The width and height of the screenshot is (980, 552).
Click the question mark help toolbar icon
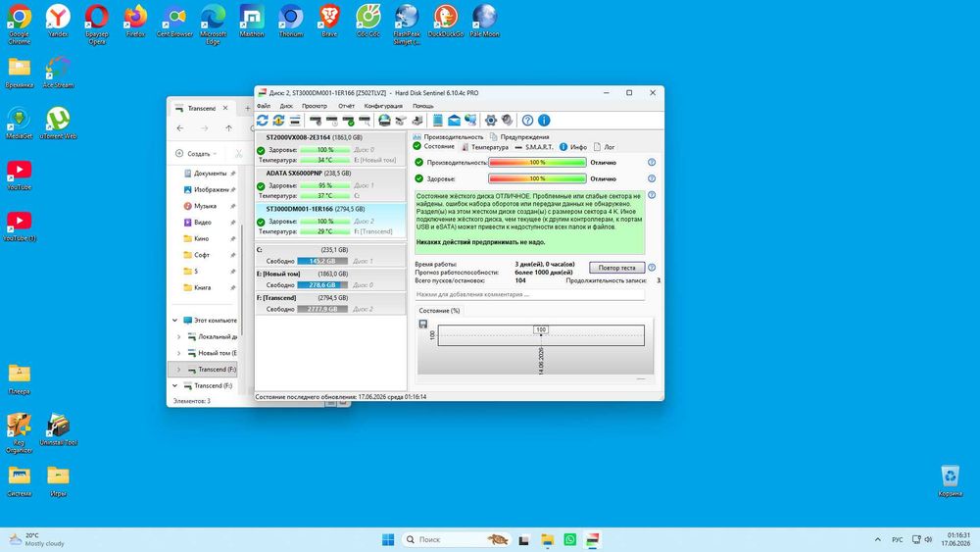(x=527, y=120)
